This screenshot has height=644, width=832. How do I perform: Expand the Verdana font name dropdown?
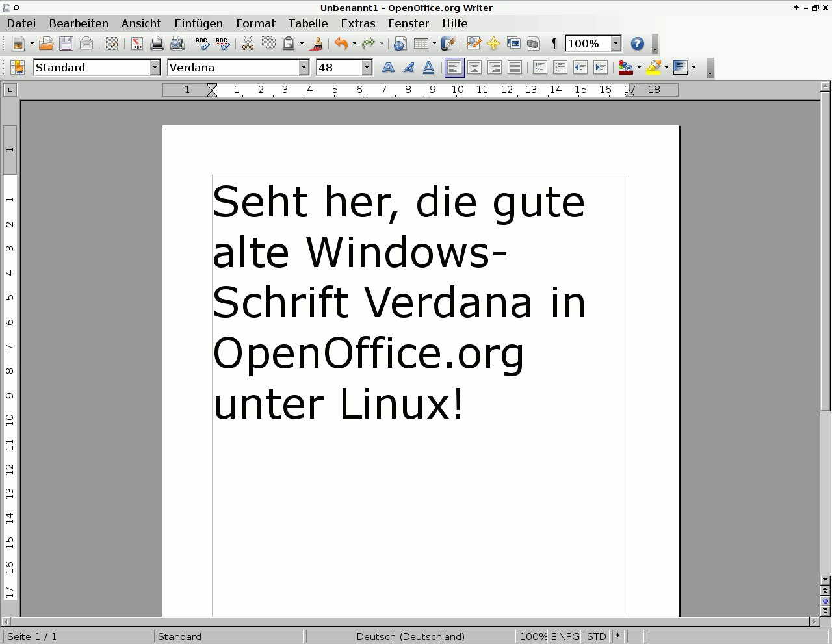(x=304, y=68)
